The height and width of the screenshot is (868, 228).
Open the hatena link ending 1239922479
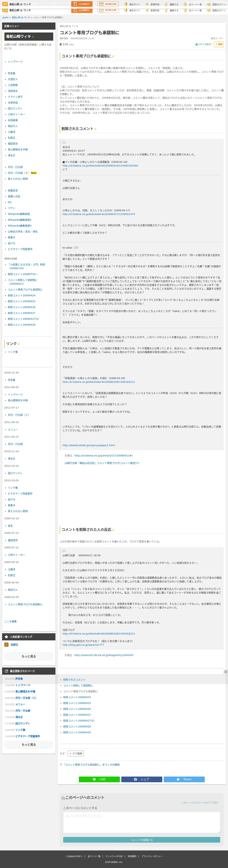99,214
